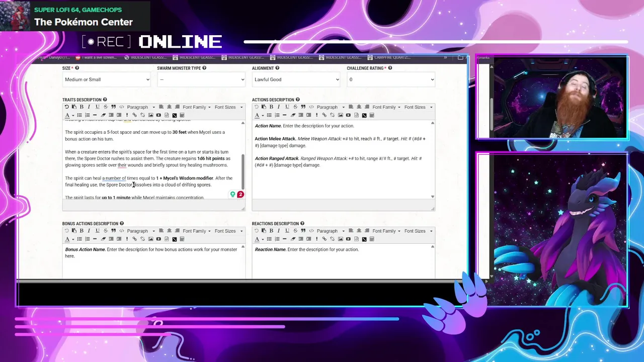Toggle Strikethrough in Actions Description toolbar
Viewport: 644px width, 362px height.
click(295, 107)
